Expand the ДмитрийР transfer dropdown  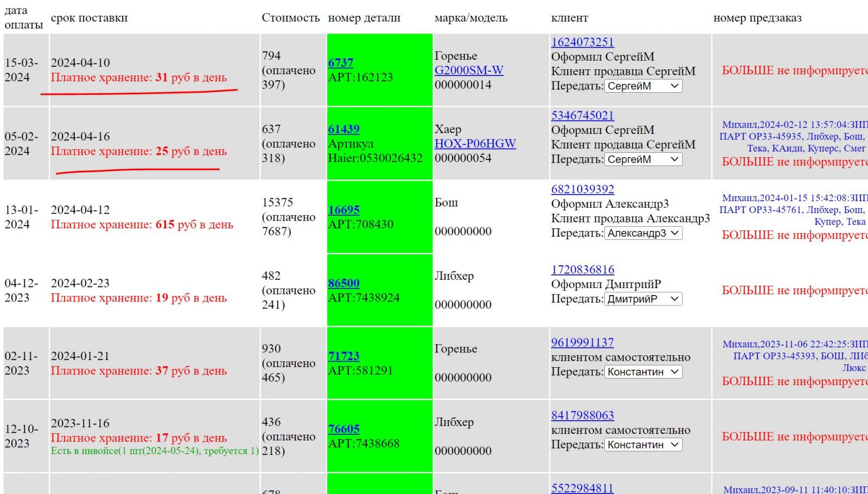pos(643,299)
